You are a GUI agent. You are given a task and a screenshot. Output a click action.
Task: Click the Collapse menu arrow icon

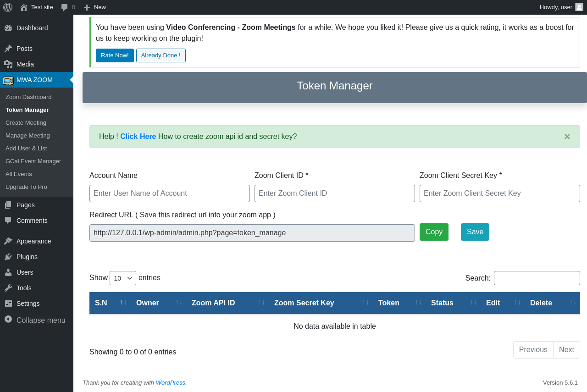click(x=8, y=319)
